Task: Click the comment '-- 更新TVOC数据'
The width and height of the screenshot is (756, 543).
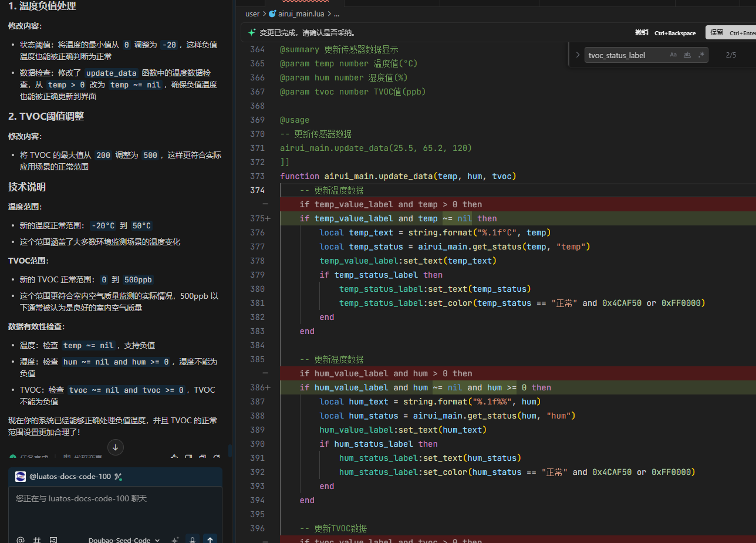Action: (333, 528)
